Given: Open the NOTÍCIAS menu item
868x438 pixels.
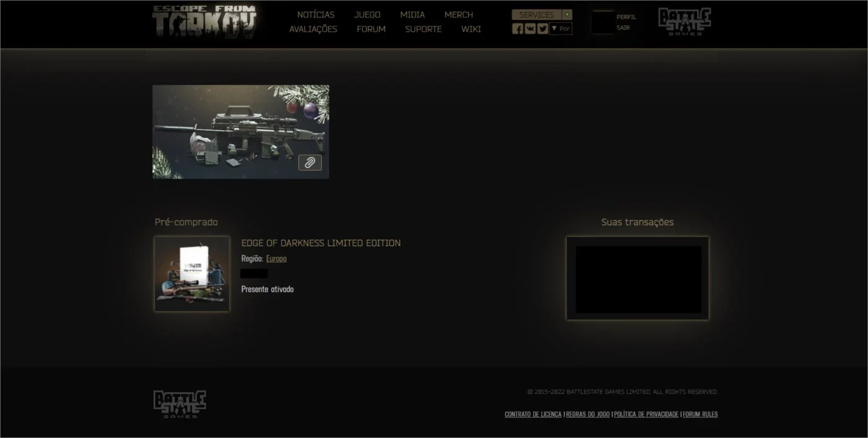Looking at the screenshot, I should (x=316, y=14).
